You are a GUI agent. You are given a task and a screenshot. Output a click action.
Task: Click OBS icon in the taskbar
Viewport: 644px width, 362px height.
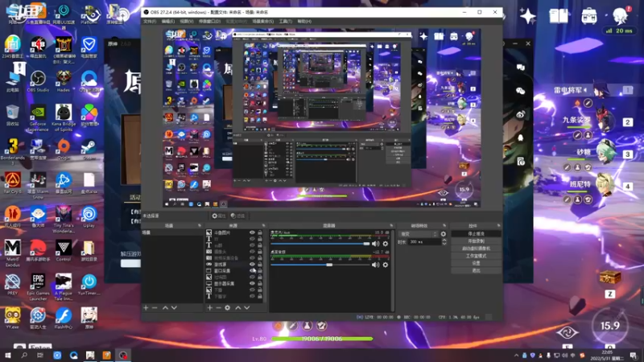(123, 356)
